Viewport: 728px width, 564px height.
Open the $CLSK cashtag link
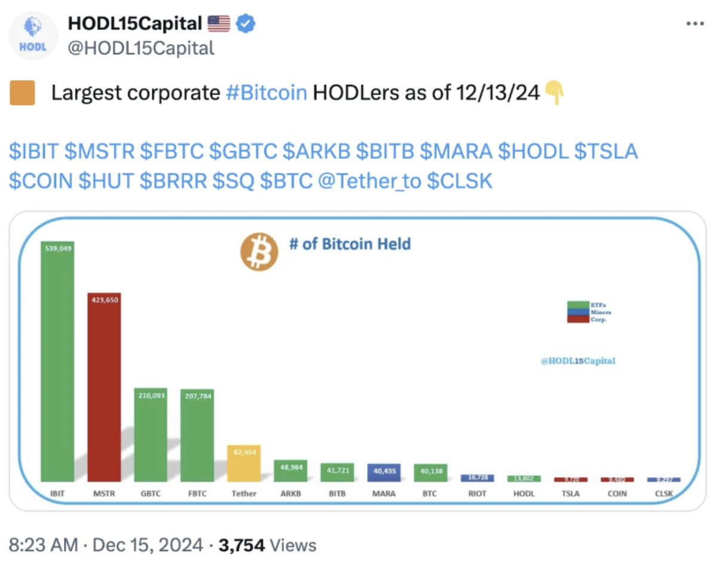[460, 180]
